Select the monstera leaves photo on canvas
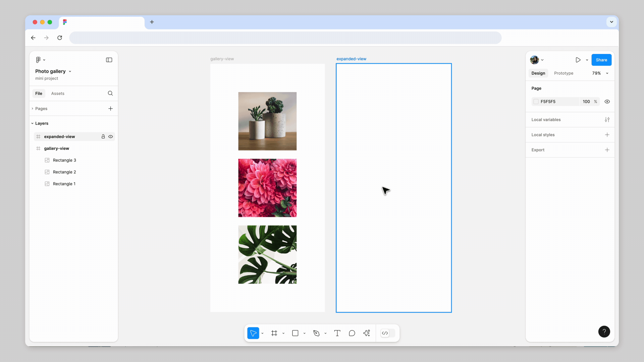Image resolution: width=644 pixels, height=362 pixels. (267, 254)
